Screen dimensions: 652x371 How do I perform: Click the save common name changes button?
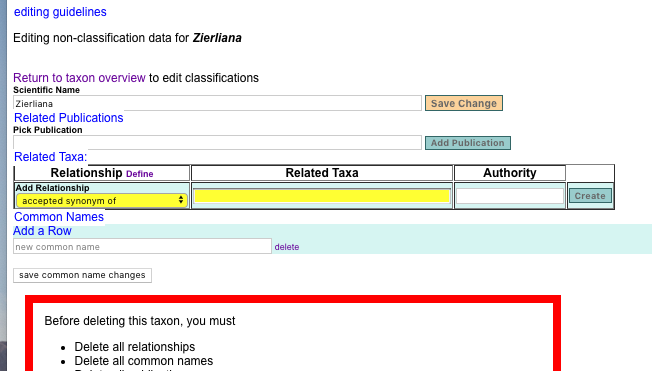(x=82, y=275)
